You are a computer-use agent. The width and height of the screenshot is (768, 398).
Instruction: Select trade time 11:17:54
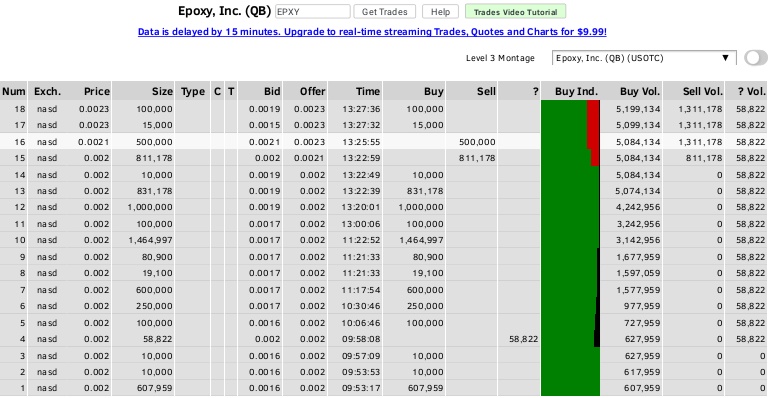pos(361,290)
